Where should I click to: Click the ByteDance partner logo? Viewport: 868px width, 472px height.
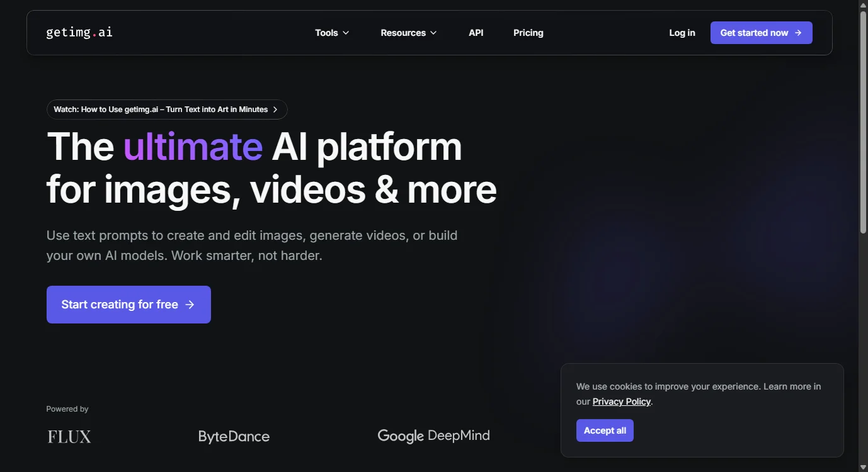click(x=234, y=435)
